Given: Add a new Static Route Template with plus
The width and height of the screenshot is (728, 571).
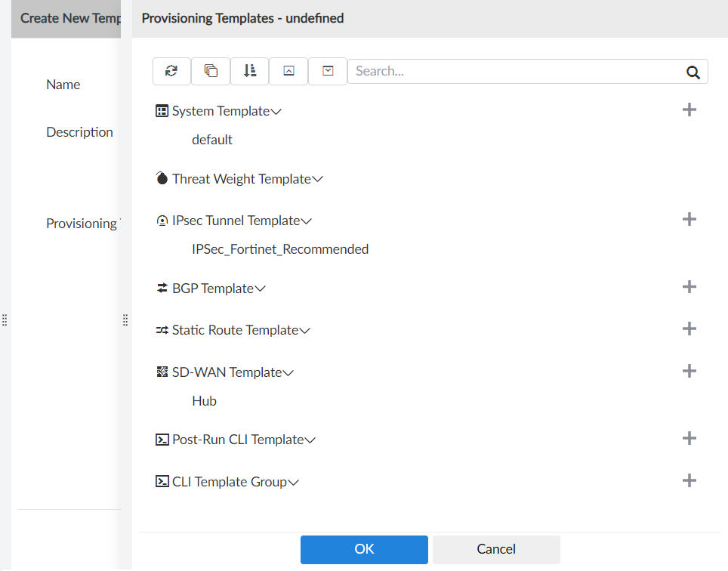Looking at the screenshot, I should [689, 328].
